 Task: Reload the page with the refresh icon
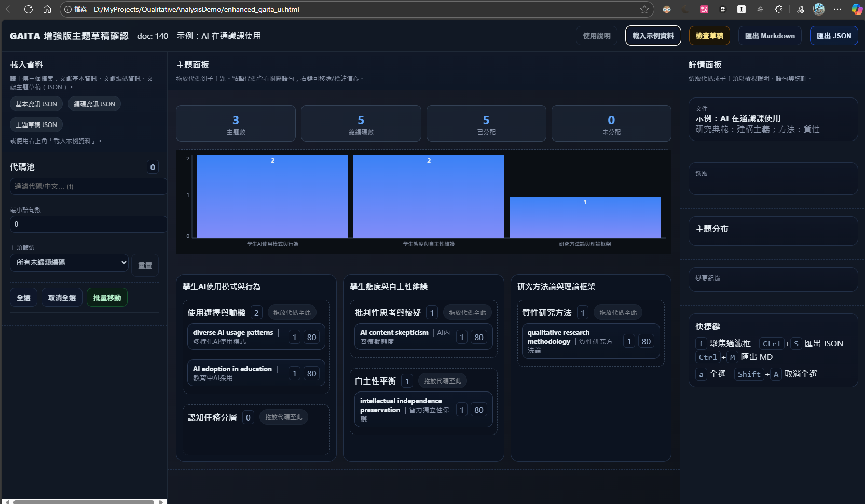[29, 9]
